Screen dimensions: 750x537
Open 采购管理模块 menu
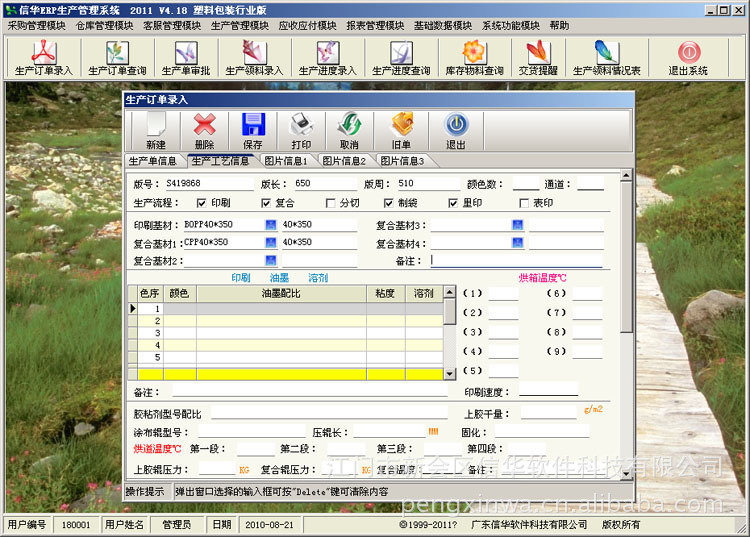pos(36,26)
